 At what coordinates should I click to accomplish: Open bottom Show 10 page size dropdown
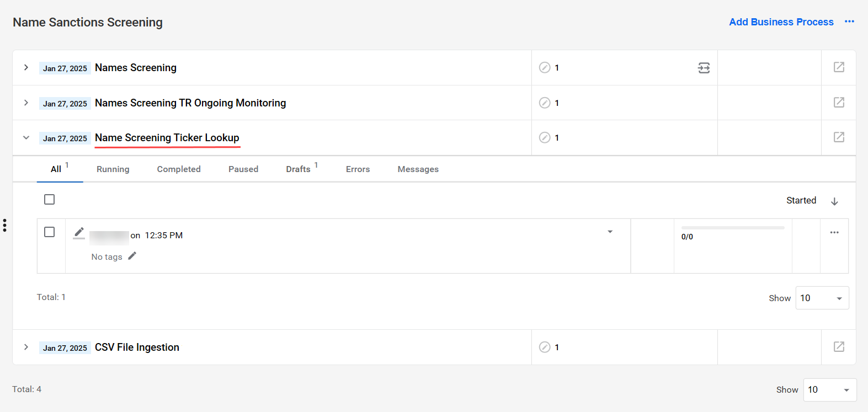(830, 390)
